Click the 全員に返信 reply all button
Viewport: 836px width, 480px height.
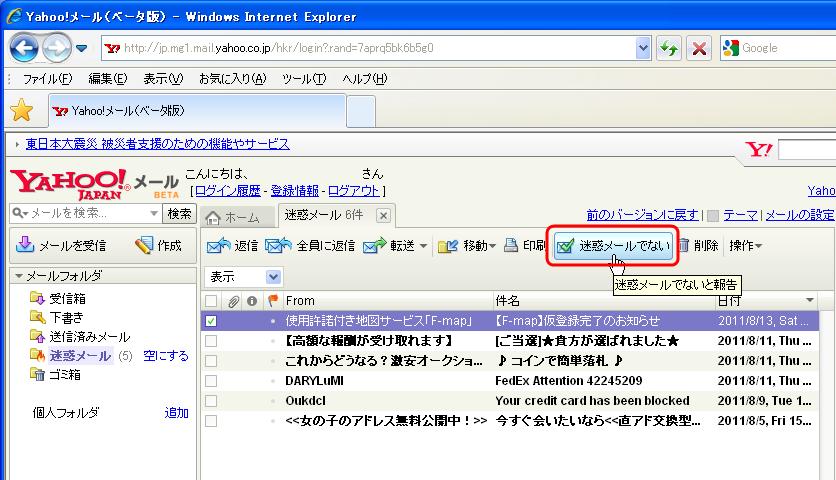(x=310, y=245)
